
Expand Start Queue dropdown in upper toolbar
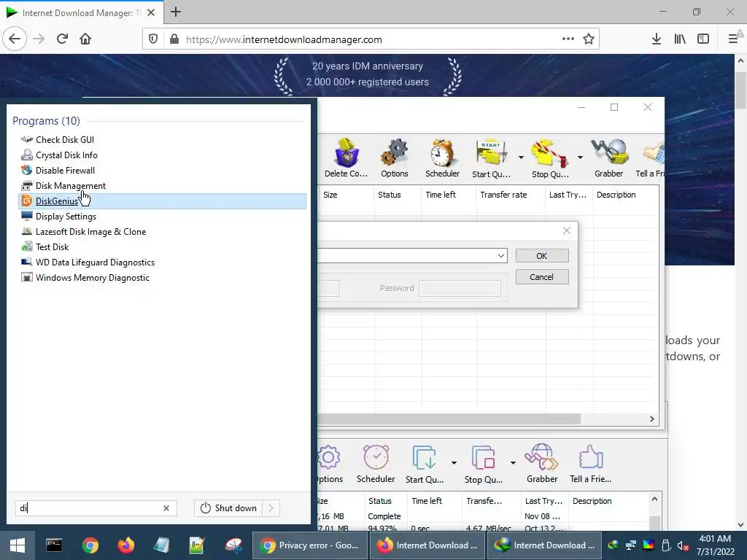pyautogui.click(x=521, y=157)
